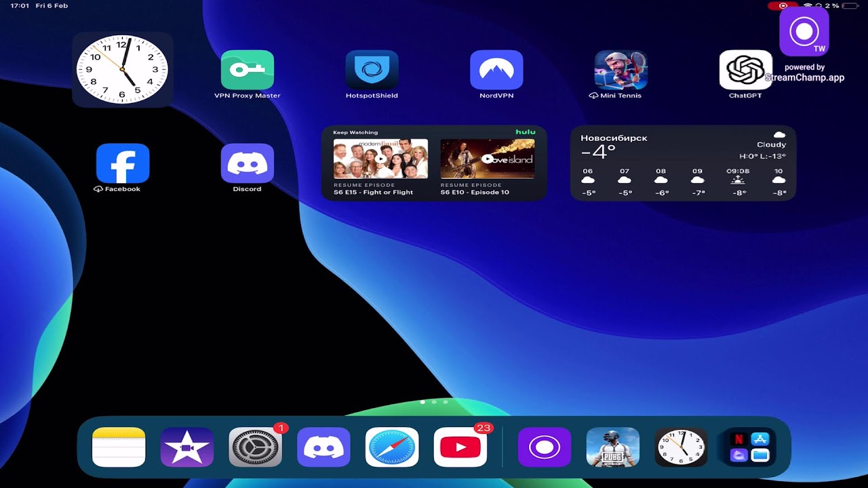The image size is (868, 488).
Task: Tap the "Cloudy" condition label
Action: [772, 144]
